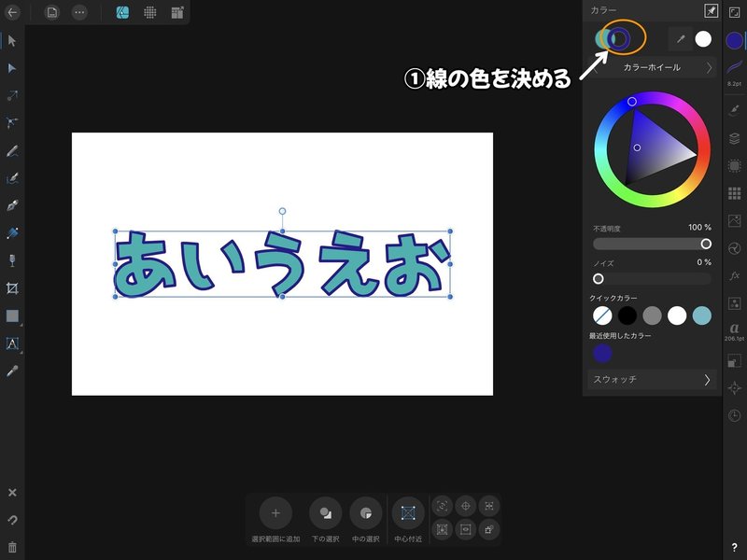
Task: Select the Transparency glass tool
Action: tap(12, 260)
